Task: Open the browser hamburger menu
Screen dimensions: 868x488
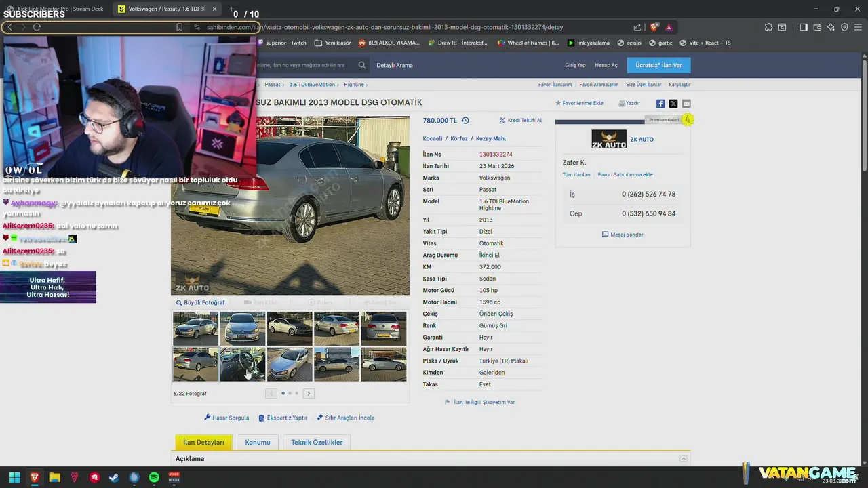Action: pos(858,27)
